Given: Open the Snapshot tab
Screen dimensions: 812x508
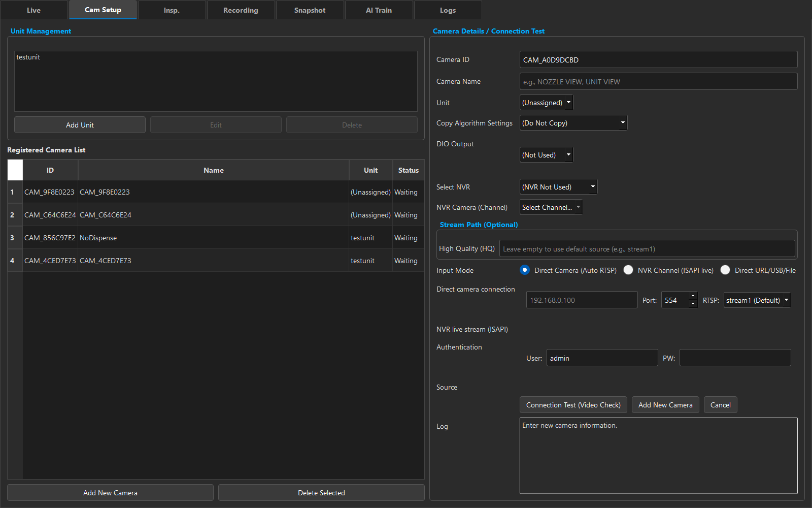Looking at the screenshot, I should click(x=310, y=10).
